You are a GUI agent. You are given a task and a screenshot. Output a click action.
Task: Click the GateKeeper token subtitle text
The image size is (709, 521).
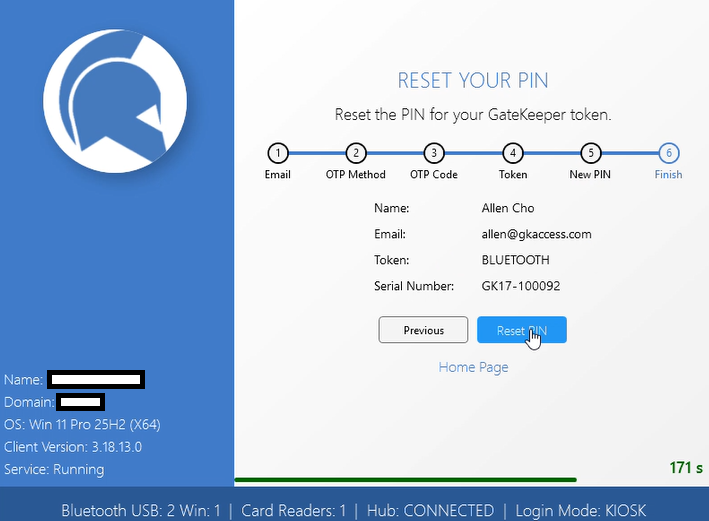click(473, 114)
